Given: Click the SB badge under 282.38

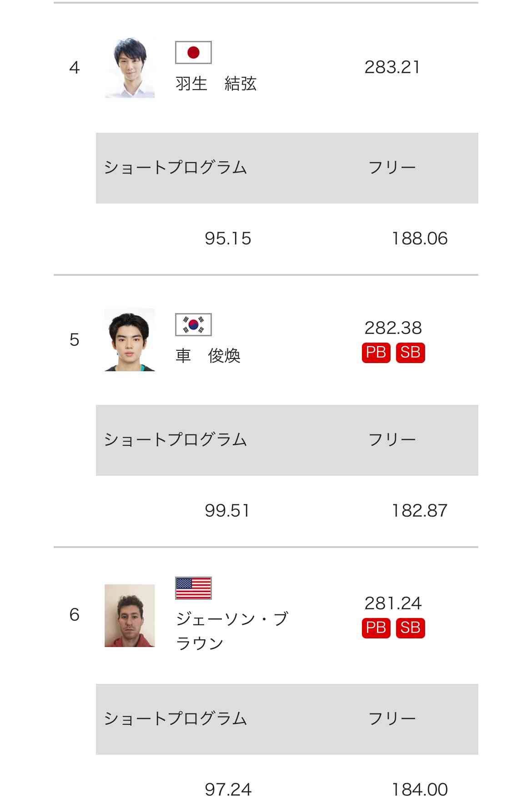Looking at the screenshot, I should pyautogui.click(x=410, y=353).
